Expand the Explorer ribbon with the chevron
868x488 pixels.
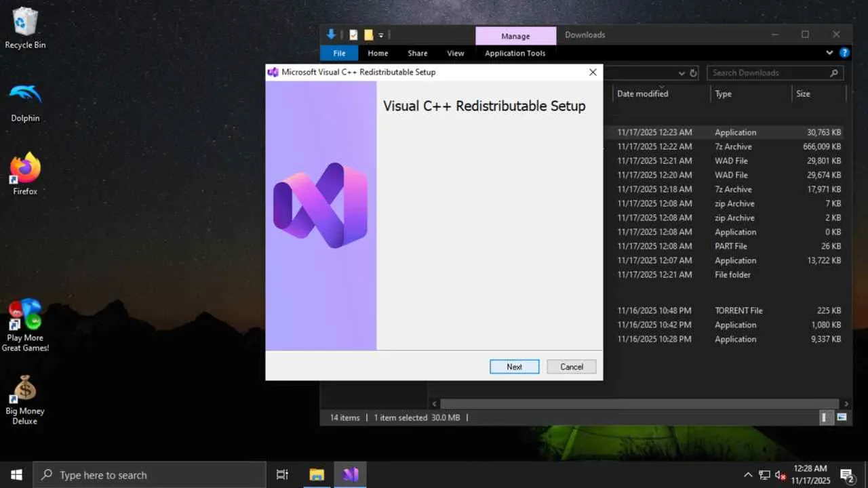click(829, 53)
